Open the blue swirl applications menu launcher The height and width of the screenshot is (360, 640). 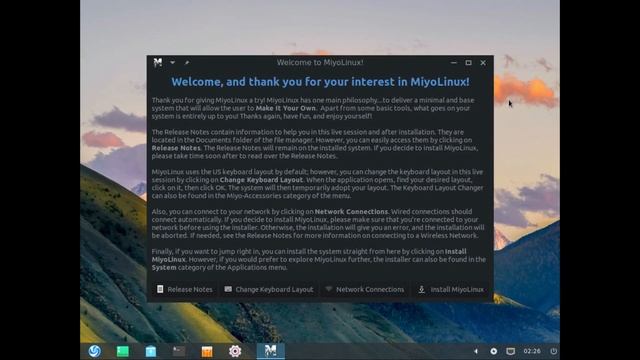point(94,351)
